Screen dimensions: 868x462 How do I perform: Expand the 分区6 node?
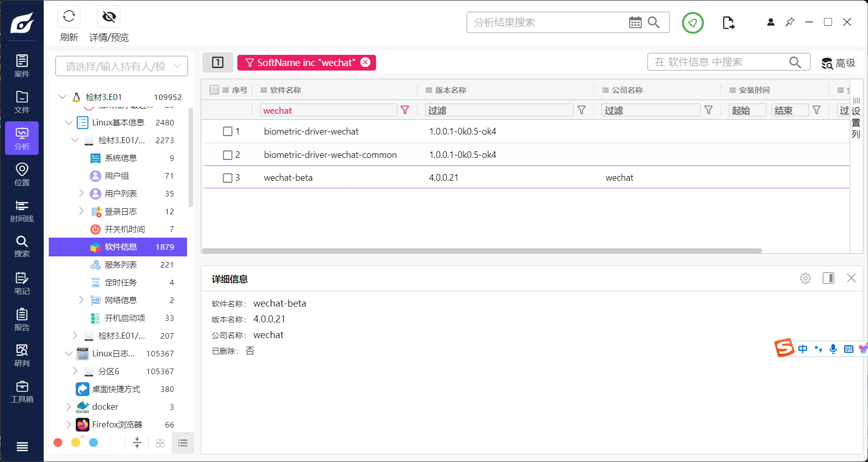pyautogui.click(x=75, y=371)
